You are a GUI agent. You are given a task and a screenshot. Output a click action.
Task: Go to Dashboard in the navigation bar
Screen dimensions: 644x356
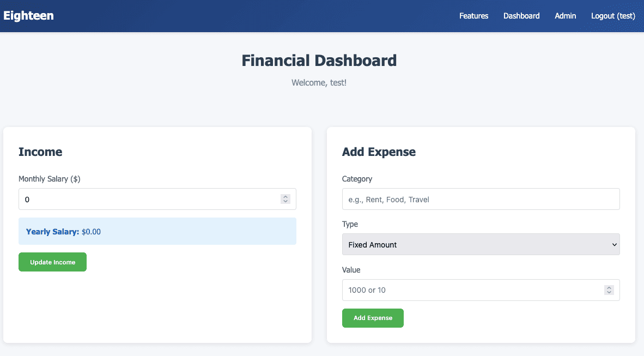[x=521, y=16]
